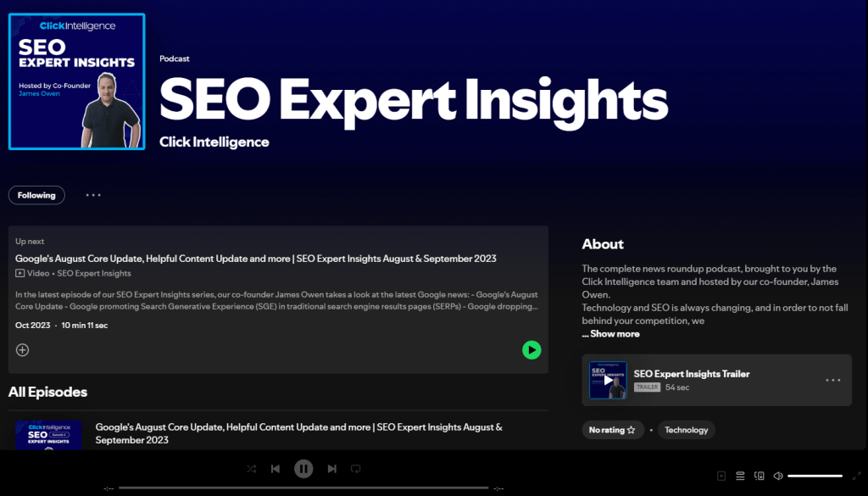Viewport: 868px width, 496px height.
Task: Click the SEO Expert Insights cover art
Action: 76,81
